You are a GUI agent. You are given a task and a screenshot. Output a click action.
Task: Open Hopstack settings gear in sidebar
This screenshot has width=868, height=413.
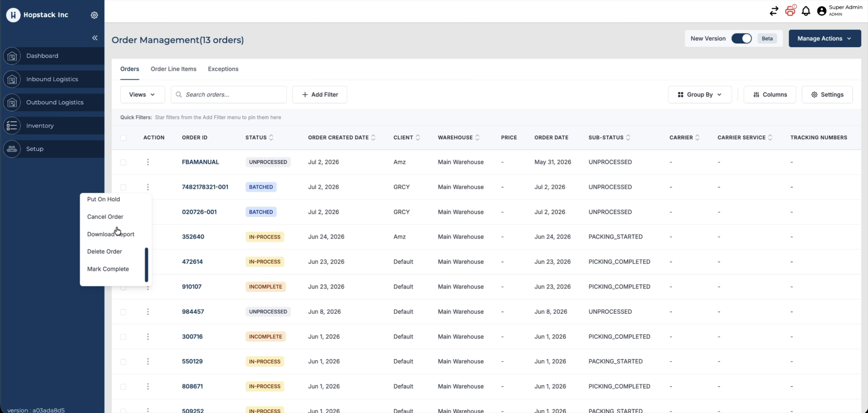pos(94,15)
